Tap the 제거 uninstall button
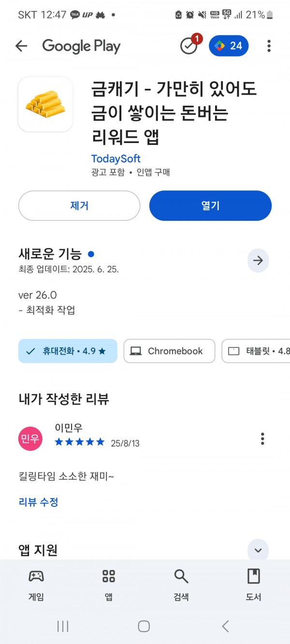This screenshot has height=644, width=290. 79,206
